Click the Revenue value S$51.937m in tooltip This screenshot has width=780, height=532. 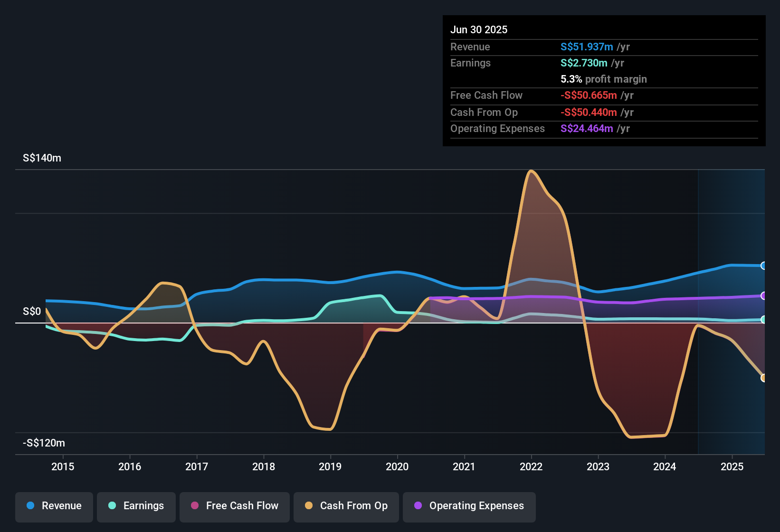587,47
